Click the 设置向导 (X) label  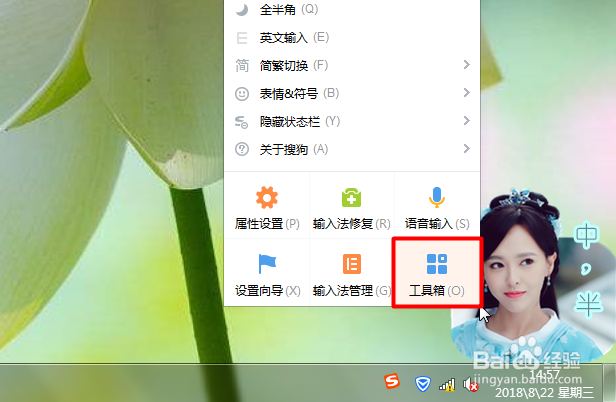point(268,291)
